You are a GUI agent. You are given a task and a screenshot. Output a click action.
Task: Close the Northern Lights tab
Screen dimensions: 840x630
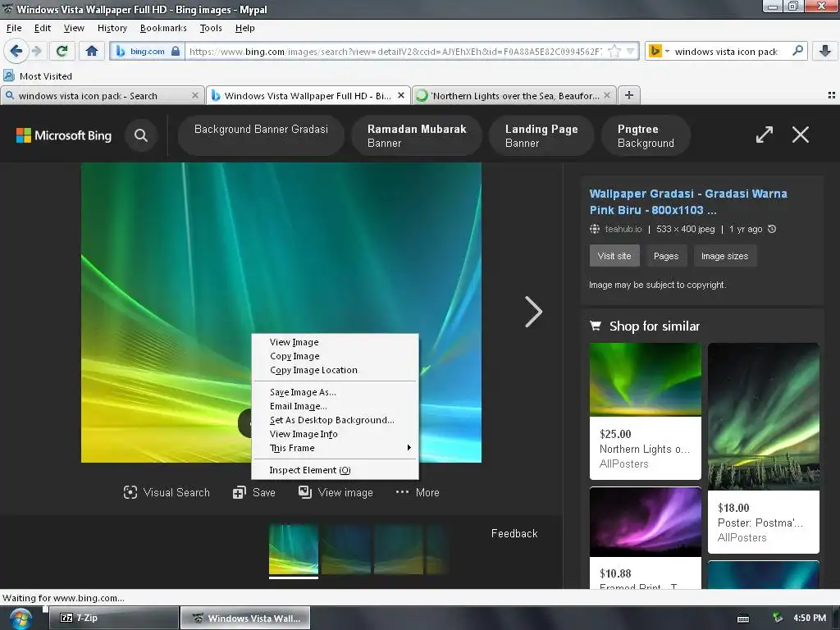pos(607,95)
